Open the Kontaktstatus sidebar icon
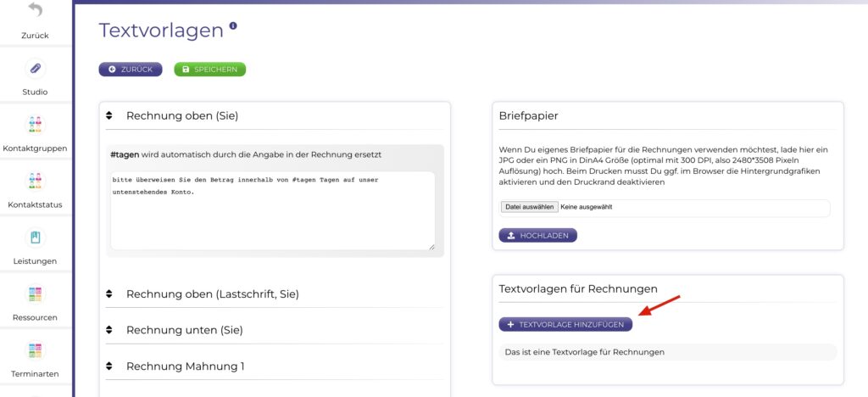The height and width of the screenshot is (397, 868). click(36, 182)
